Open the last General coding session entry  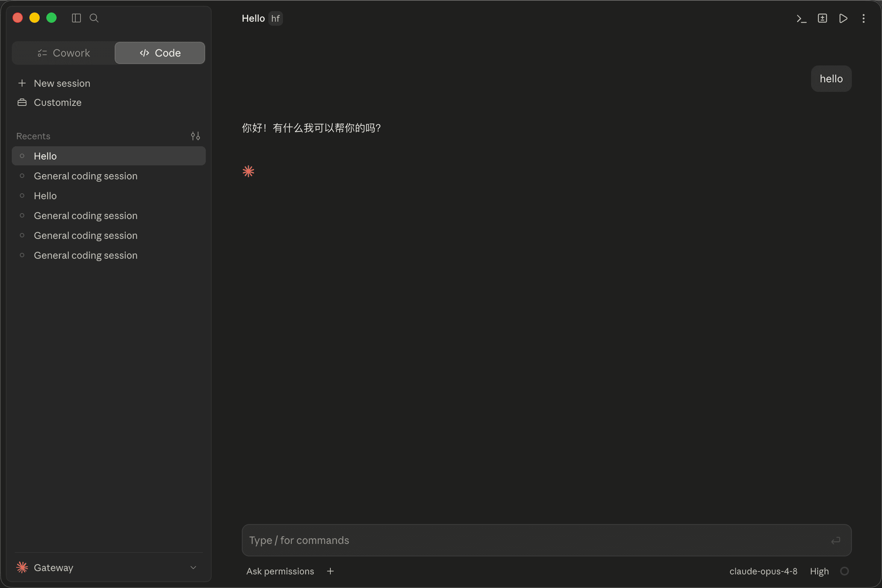tap(109, 255)
